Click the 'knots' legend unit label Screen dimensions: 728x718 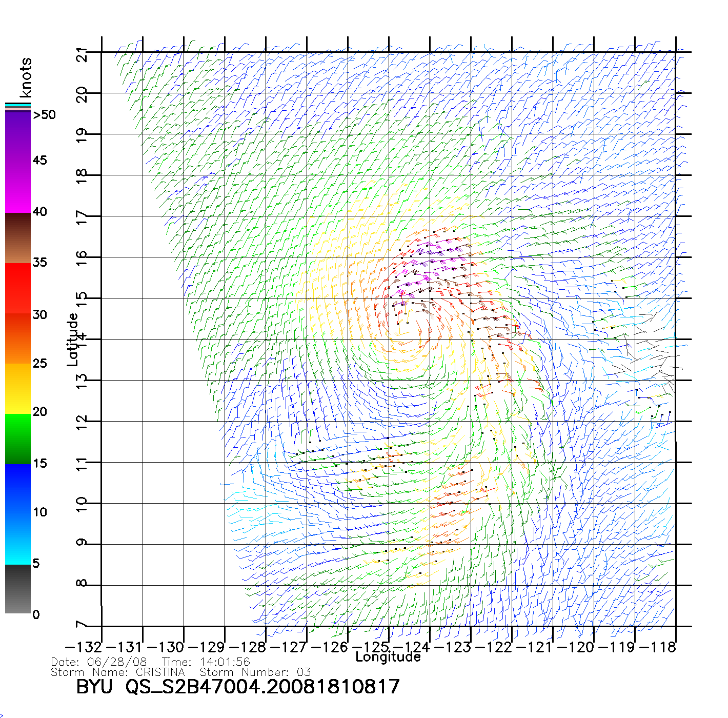[x=26, y=77]
